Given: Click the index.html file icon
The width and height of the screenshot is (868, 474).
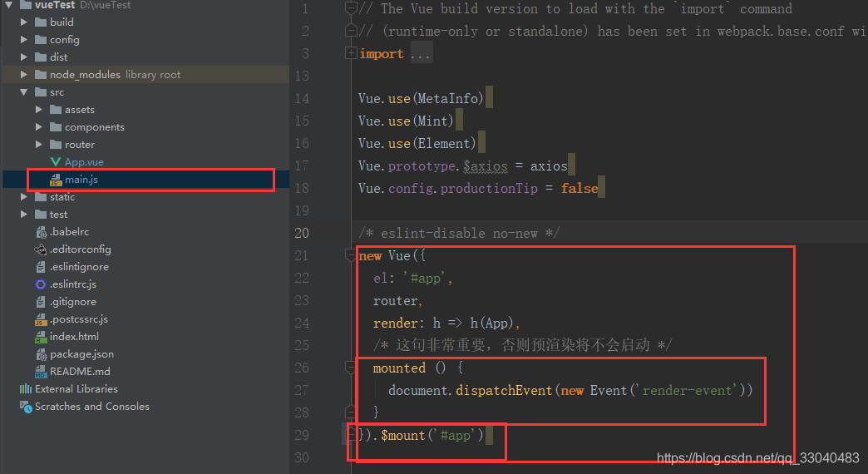Looking at the screenshot, I should [x=41, y=337].
